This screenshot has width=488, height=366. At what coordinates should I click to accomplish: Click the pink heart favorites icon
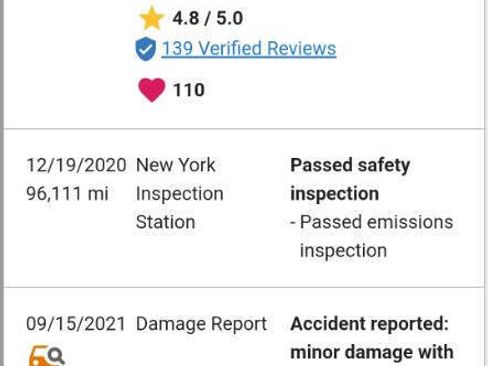click(152, 90)
